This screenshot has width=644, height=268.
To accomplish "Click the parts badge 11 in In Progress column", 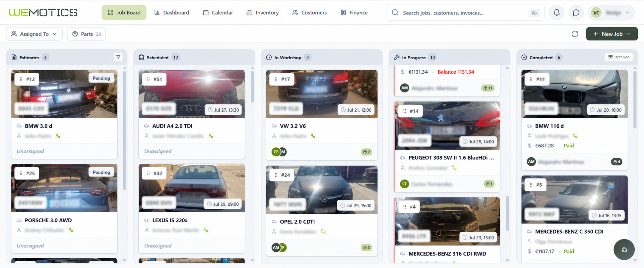I will 488,88.
